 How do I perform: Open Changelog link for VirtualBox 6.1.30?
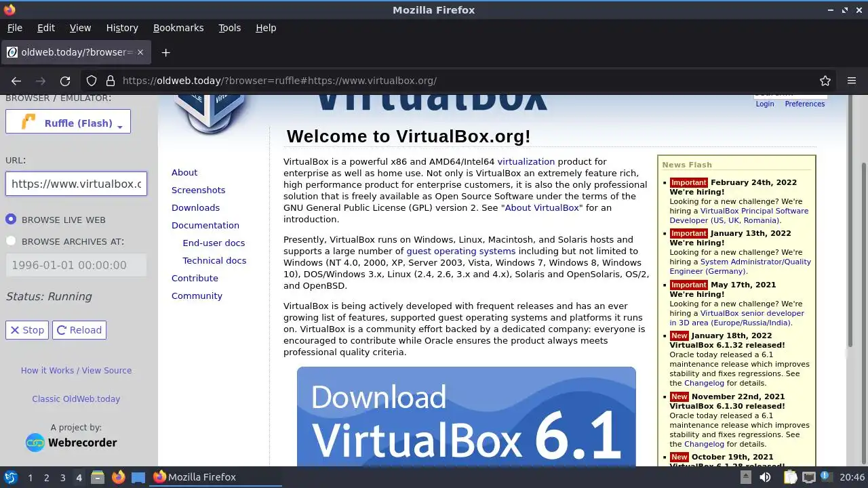704,444
